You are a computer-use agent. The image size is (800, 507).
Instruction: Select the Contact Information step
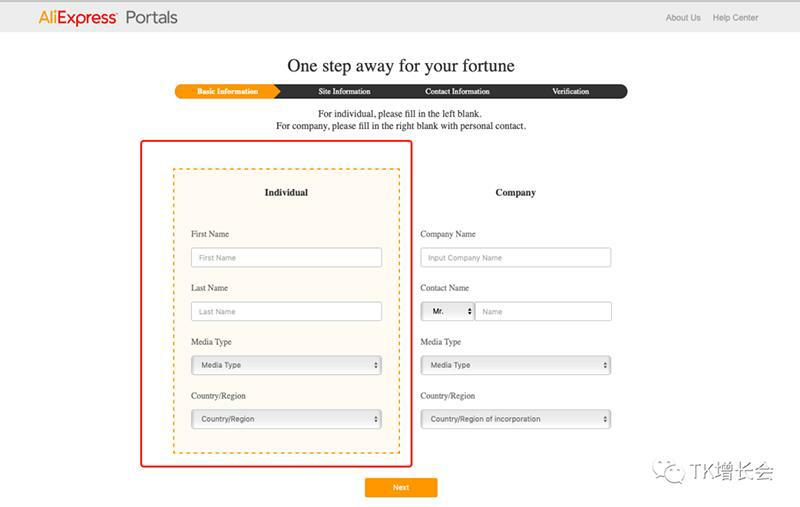click(457, 92)
